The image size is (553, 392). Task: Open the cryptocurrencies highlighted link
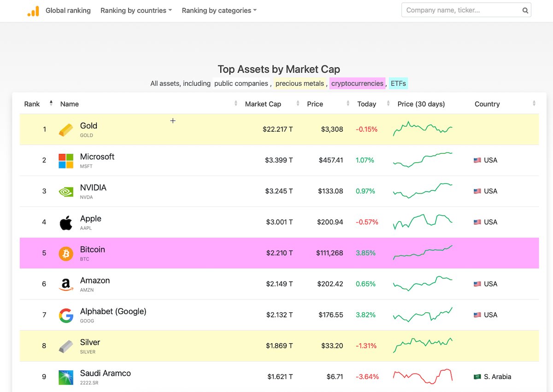pyautogui.click(x=357, y=83)
